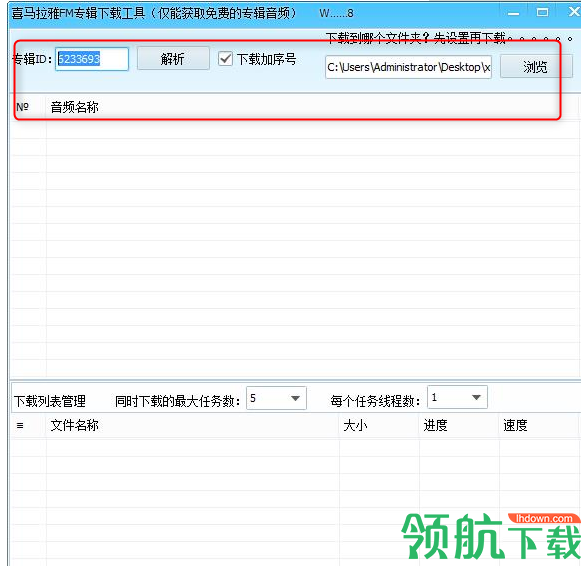
Task: Open the 每个任务线程数 dropdown
Action: 457,397
